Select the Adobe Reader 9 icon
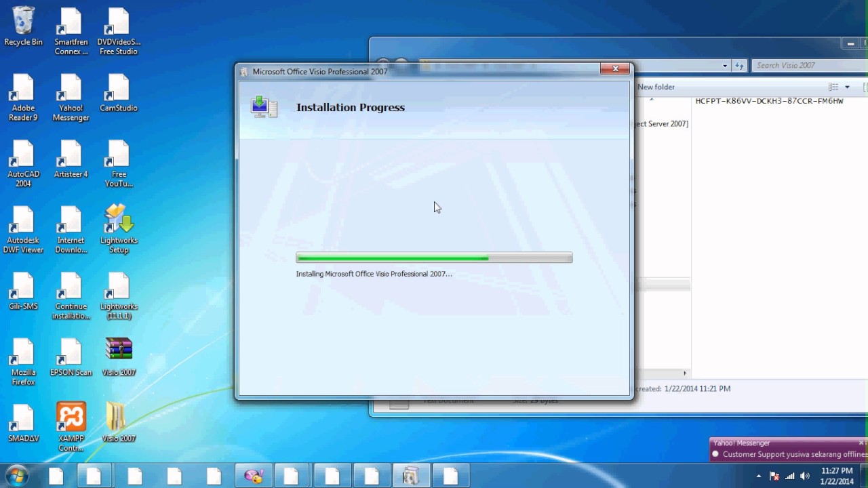 pos(23,98)
